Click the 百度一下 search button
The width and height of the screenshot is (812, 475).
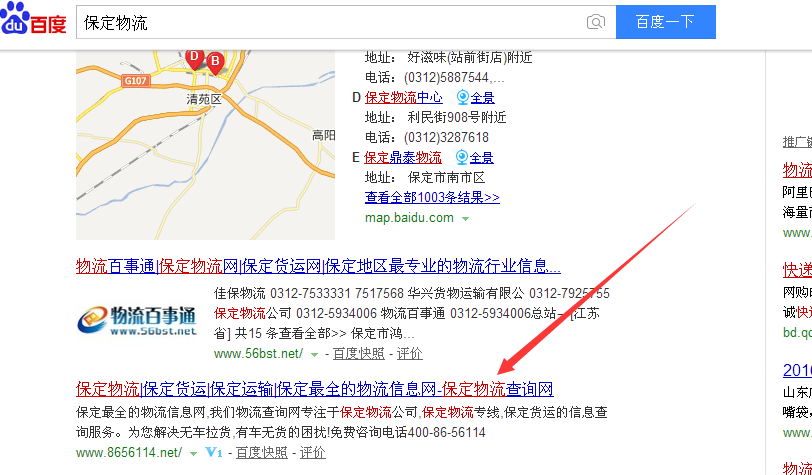point(665,22)
